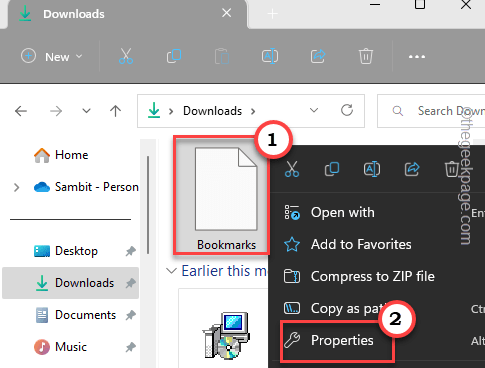The height and width of the screenshot is (368, 485).
Task: Click the Search Downloads field
Action: [x=431, y=111]
